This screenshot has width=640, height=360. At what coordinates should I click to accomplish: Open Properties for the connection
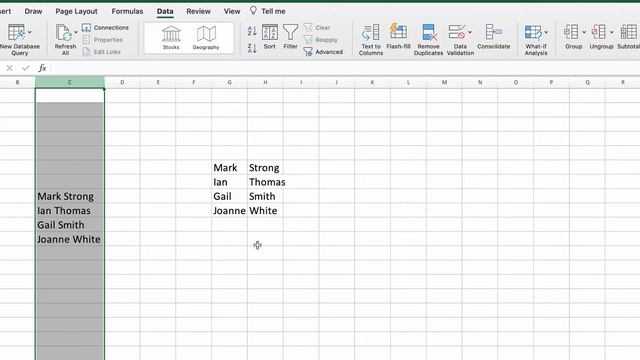pyautogui.click(x=102, y=40)
